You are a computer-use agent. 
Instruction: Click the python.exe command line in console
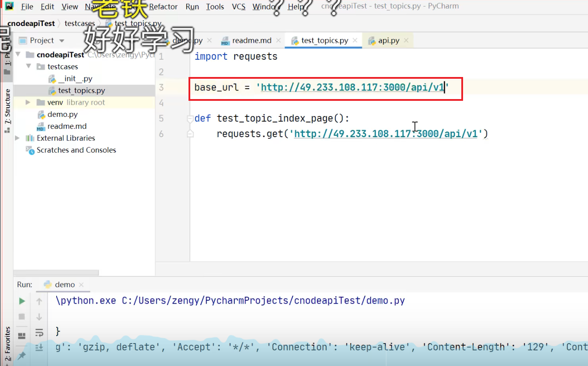pyautogui.click(x=230, y=301)
